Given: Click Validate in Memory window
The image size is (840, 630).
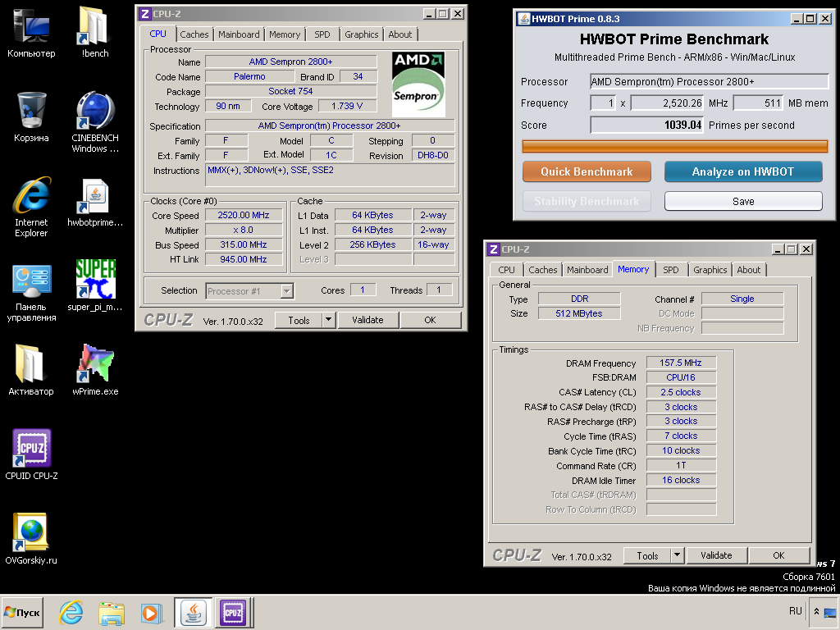Looking at the screenshot, I should click(716, 555).
